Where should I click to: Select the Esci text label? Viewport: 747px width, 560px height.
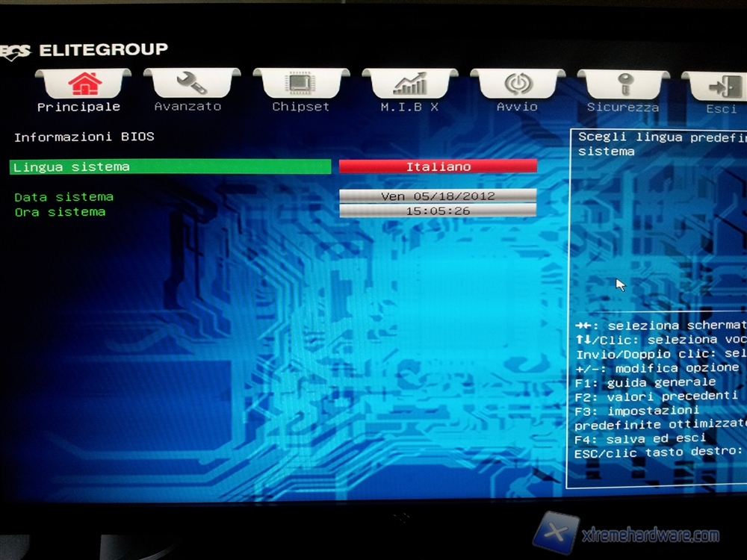(721, 109)
